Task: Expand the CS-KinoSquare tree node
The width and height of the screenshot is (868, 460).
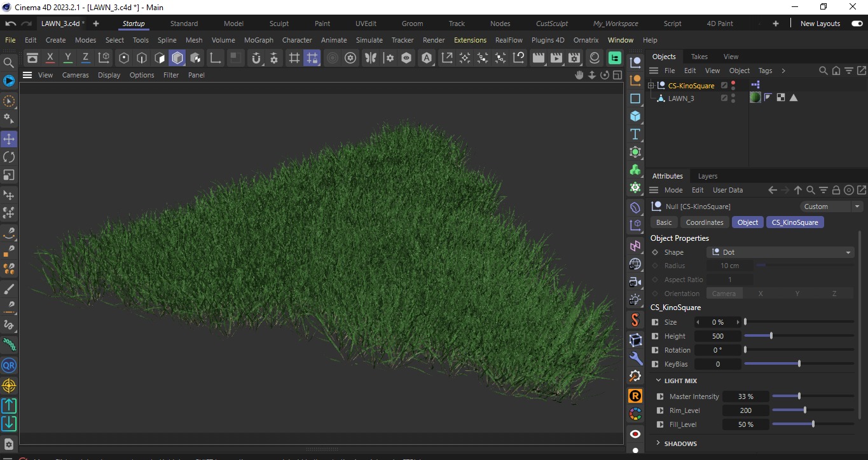Action: click(651, 85)
